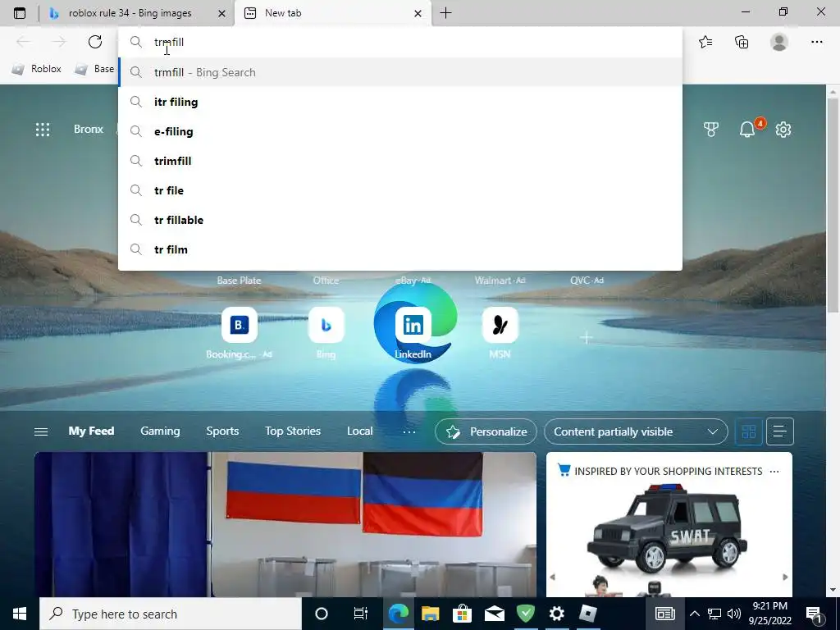The height and width of the screenshot is (630, 840).
Task: Open the Windows Start menu
Action: tap(20, 614)
